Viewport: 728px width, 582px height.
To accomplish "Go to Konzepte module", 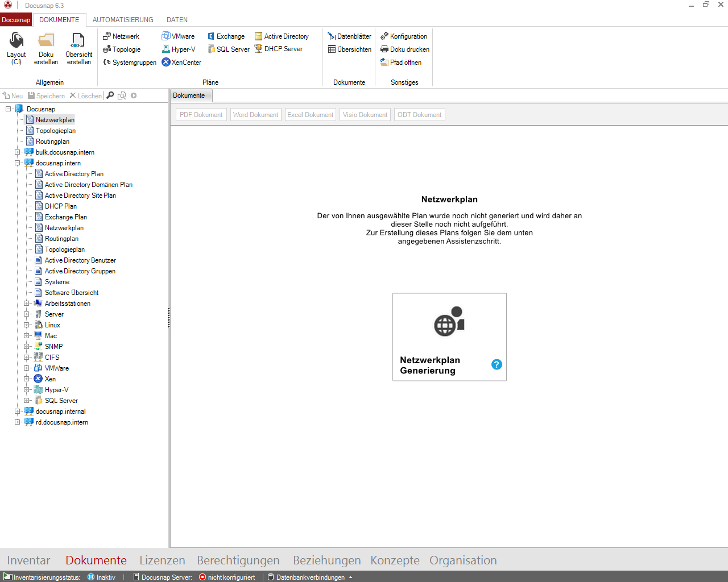I will point(395,560).
